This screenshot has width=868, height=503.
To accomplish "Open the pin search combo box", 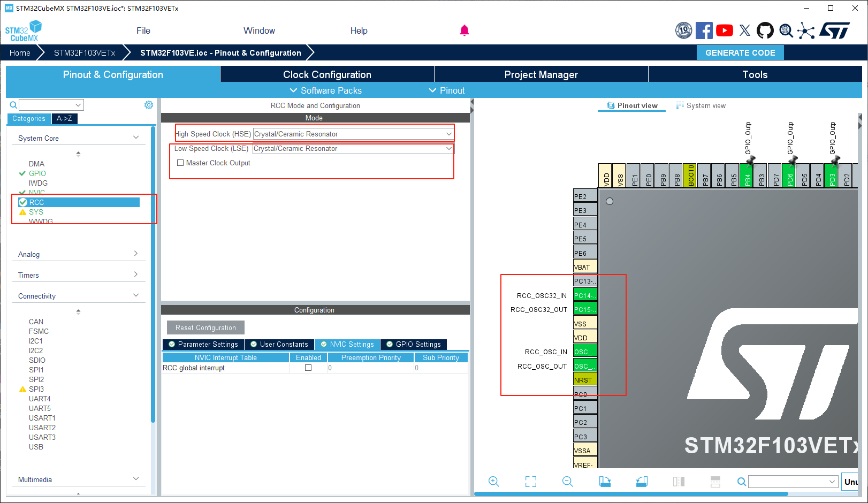I will pyautogui.click(x=793, y=482).
